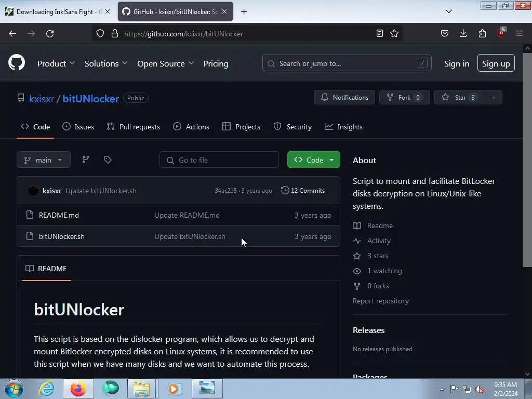Click the muted volume tray icon

[x=480, y=390]
